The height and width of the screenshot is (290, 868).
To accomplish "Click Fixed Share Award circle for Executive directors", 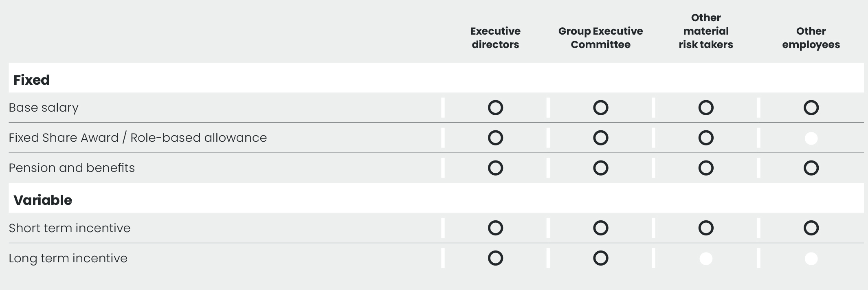I will [495, 138].
